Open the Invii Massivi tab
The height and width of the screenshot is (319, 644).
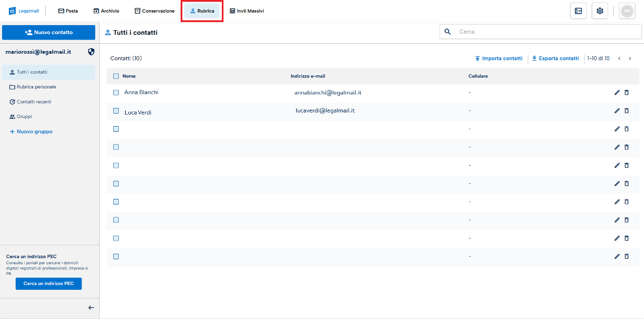click(x=247, y=11)
